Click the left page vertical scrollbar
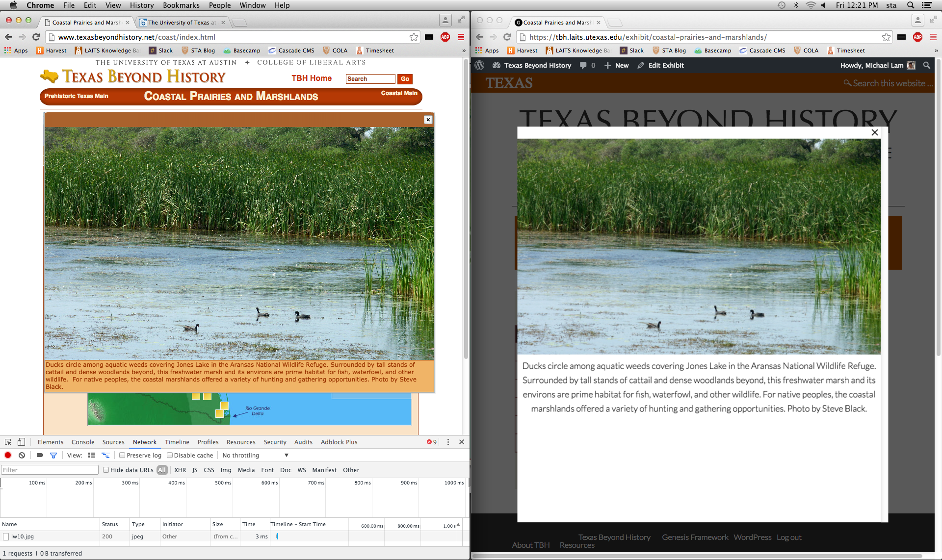942x560 pixels. 466,208
